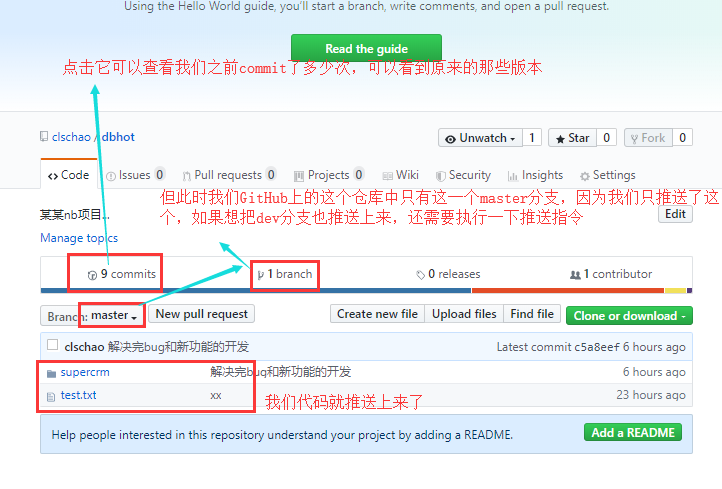
Task: Click the commits clock icon
Action: tap(92, 275)
